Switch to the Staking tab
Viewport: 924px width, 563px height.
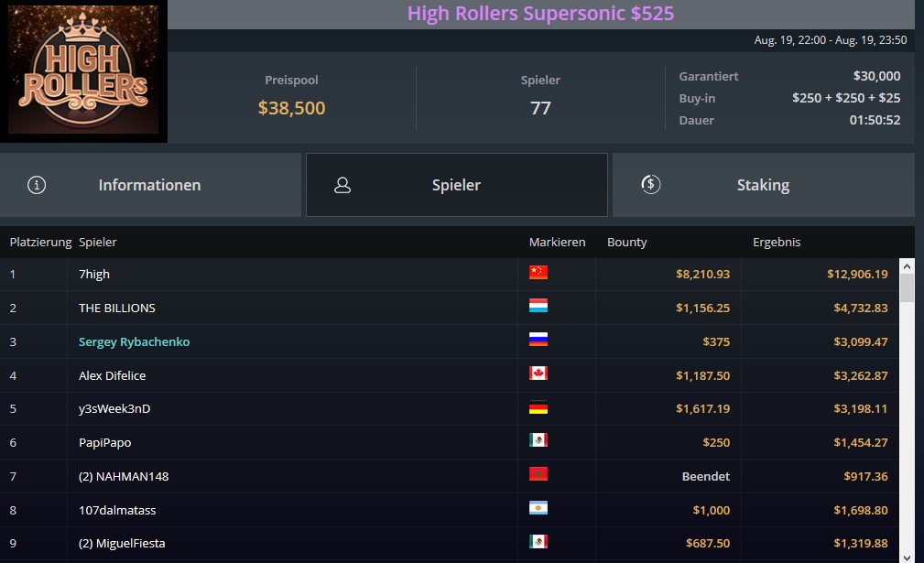point(764,185)
